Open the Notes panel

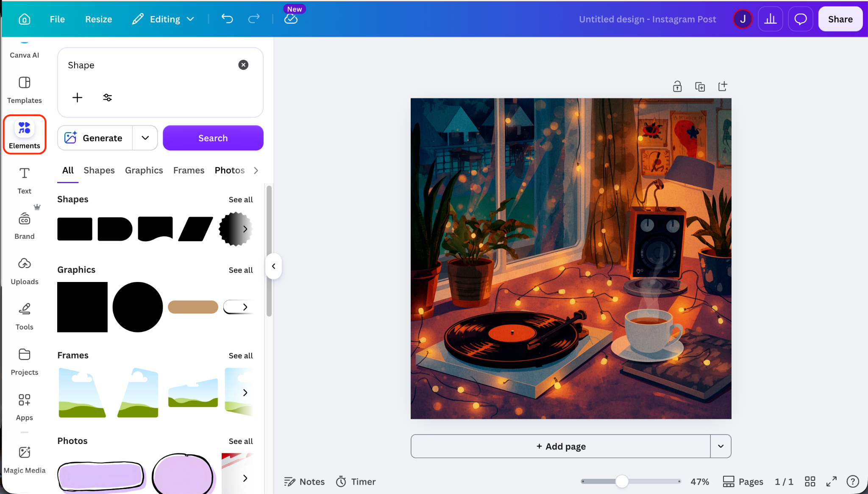tap(304, 482)
